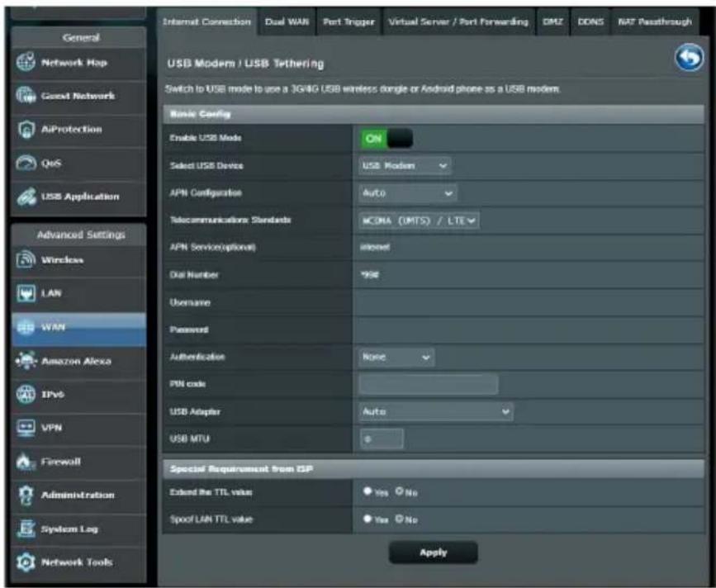Open AiProtection menu label
Viewport: 716px width, 588px height.
click(x=72, y=129)
